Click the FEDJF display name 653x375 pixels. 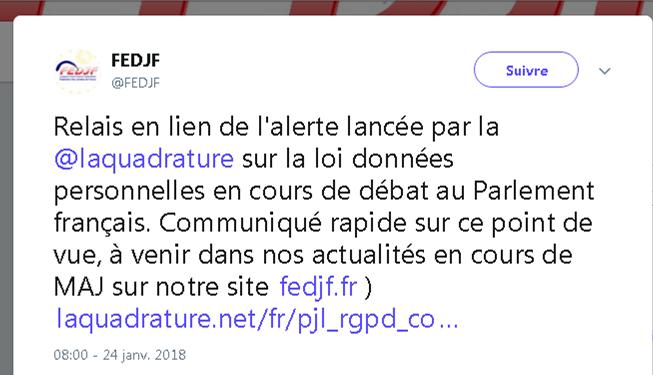pos(135,61)
